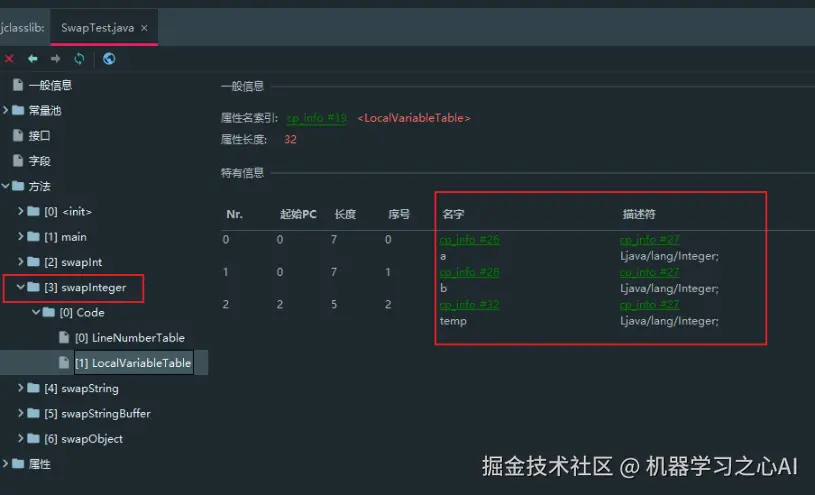Expand the [5] swapStringBuffer method
This screenshot has width=815, height=495.
point(21,413)
